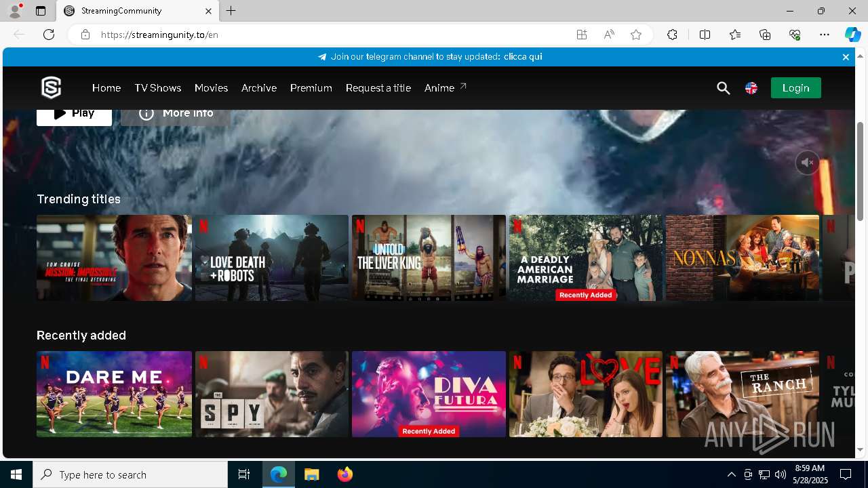This screenshot has height=488, width=868.
Task: Open the Edge profile icon
Action: [14, 11]
